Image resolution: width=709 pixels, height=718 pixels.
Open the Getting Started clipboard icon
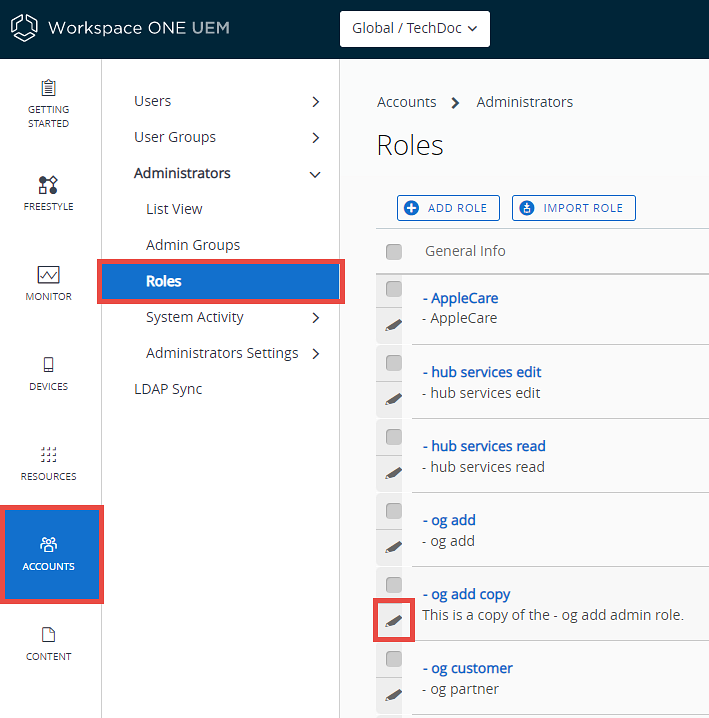coord(48,88)
